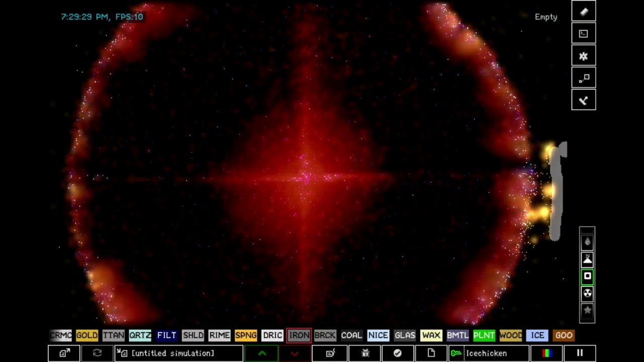Select the WOOD element
The image size is (644, 362).
point(511,335)
